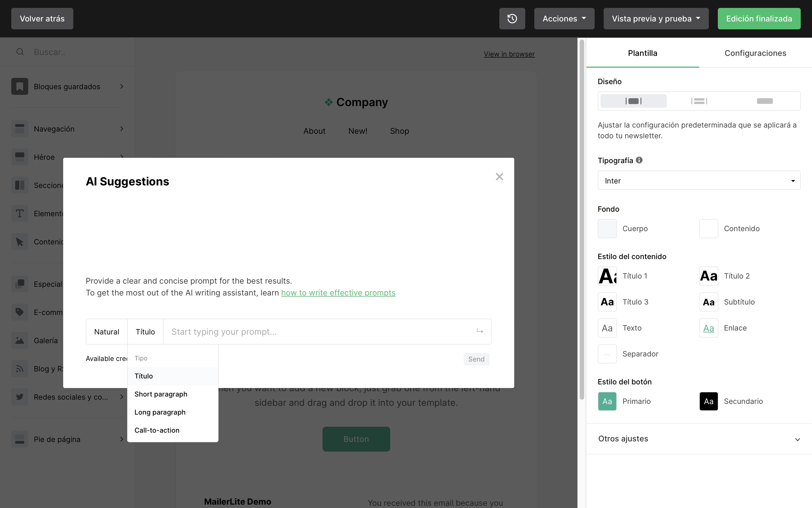Click the Redes sociales Twitter icon
The height and width of the screenshot is (508, 812).
pyautogui.click(x=19, y=397)
